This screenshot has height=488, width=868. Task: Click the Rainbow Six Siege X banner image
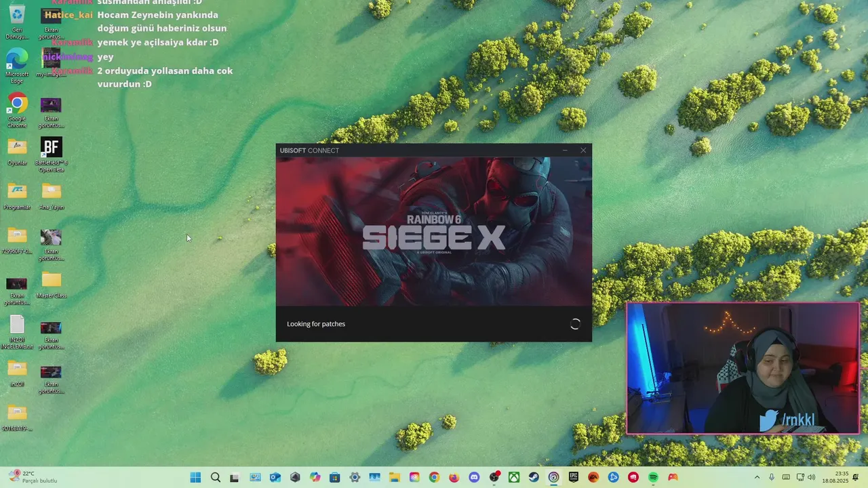point(434,232)
